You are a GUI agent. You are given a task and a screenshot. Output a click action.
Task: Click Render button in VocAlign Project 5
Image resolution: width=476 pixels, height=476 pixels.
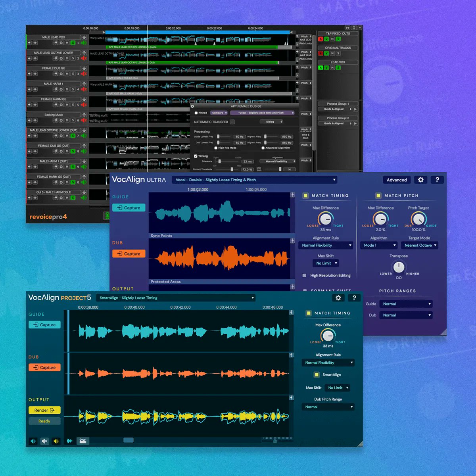pos(44,410)
